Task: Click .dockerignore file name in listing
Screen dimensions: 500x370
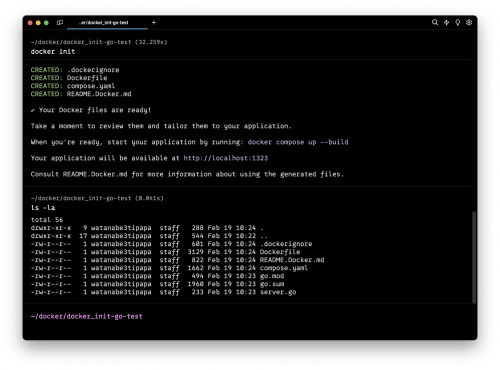Action: [286, 244]
